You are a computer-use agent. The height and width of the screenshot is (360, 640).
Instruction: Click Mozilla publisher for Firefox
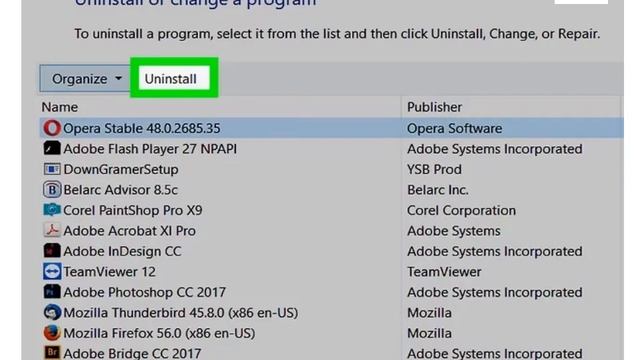(x=429, y=333)
